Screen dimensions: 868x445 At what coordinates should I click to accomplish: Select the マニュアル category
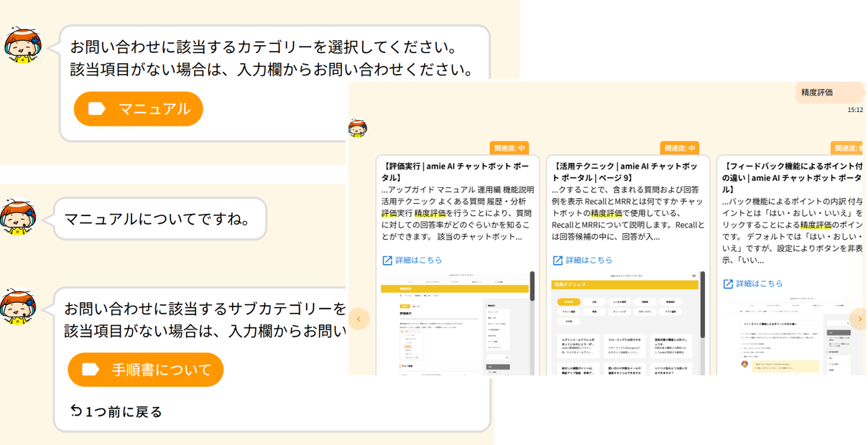pos(139,108)
